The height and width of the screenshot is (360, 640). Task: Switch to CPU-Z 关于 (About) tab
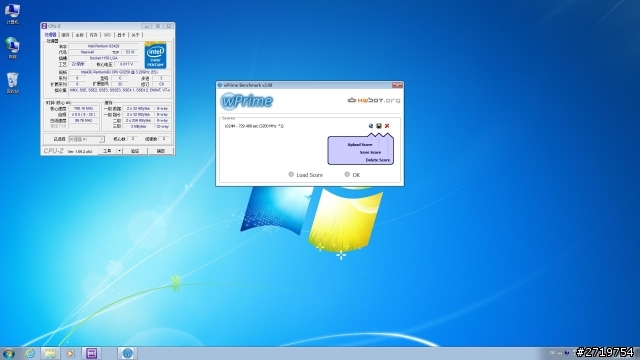[135, 35]
